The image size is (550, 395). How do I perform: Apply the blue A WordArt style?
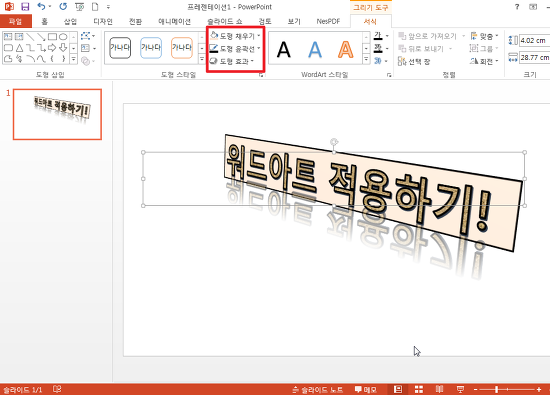pos(315,49)
